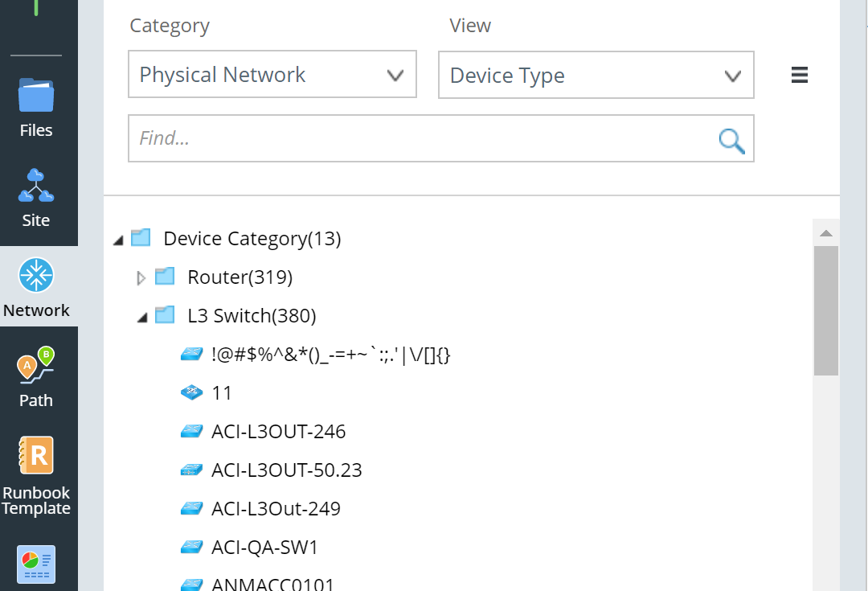Image resolution: width=868 pixels, height=591 pixels.
Task: Click the vertical scrollbar thumb
Action: click(x=826, y=306)
